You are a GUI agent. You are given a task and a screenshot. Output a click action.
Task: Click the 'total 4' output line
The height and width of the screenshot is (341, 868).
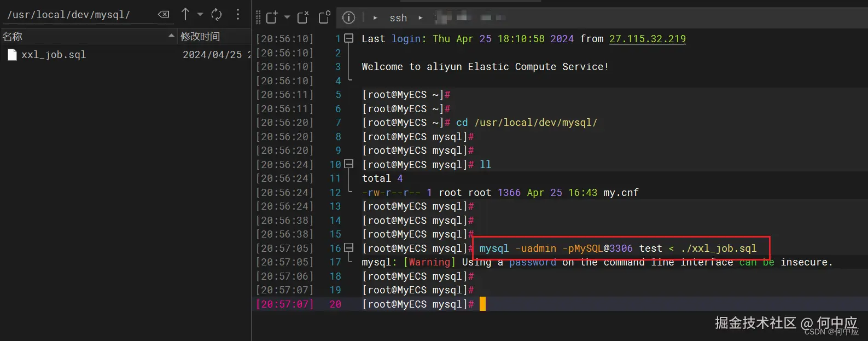tap(382, 178)
